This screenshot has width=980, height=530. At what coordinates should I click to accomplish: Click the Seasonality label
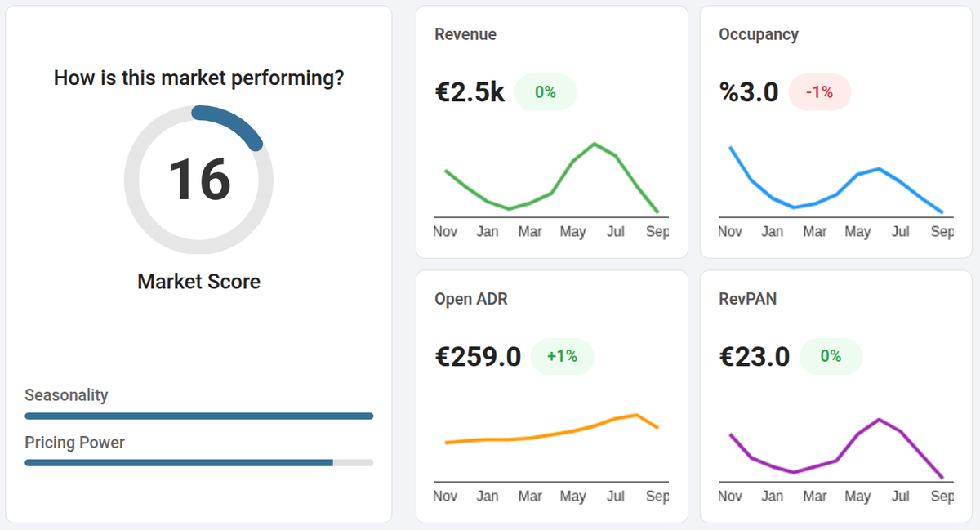[x=66, y=395]
